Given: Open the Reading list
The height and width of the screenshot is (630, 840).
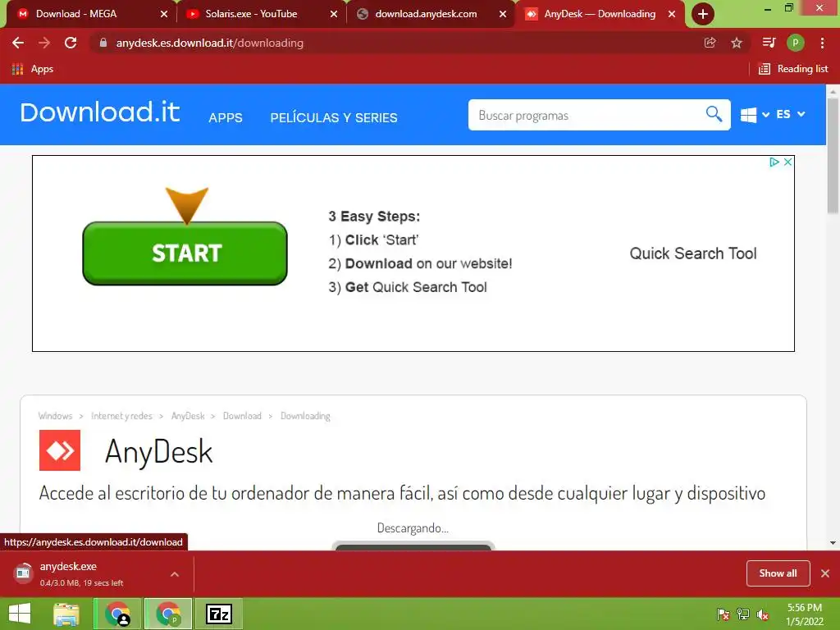Looking at the screenshot, I should pos(793,69).
